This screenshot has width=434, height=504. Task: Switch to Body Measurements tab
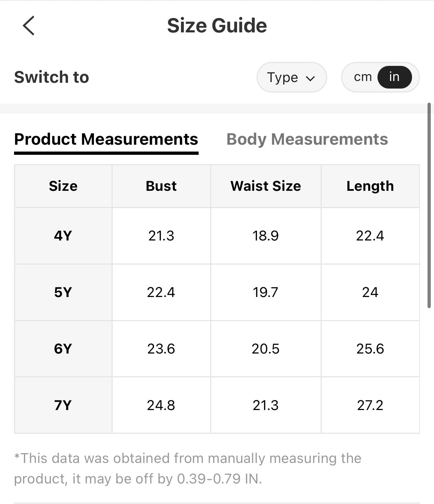(307, 139)
